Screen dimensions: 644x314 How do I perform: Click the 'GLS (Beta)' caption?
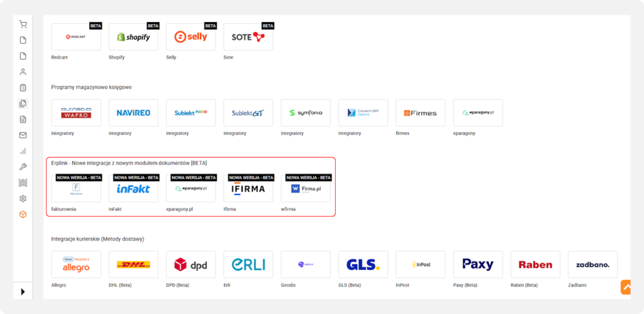click(x=350, y=285)
